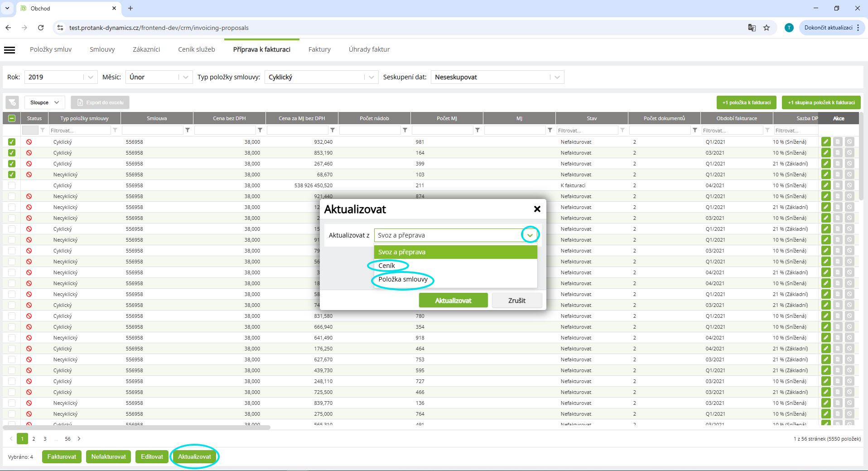Check the checkbox for the K fakturaci row

point(12,185)
